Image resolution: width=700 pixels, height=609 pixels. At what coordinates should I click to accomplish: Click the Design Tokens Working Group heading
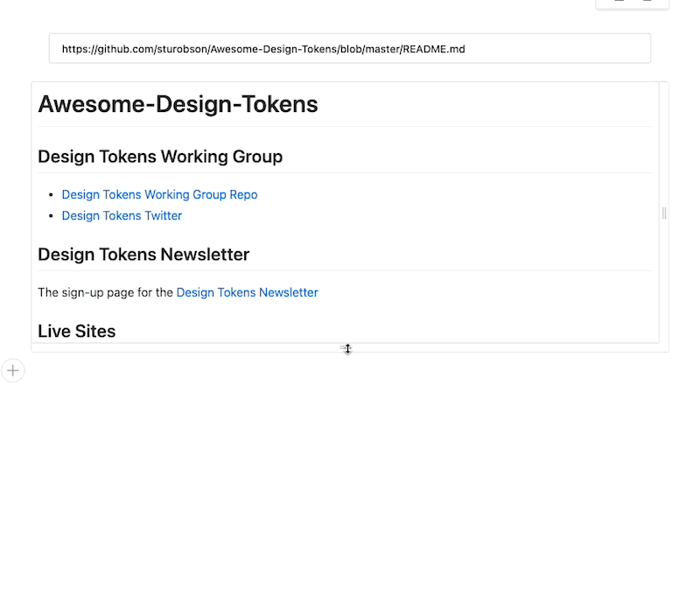click(x=160, y=157)
